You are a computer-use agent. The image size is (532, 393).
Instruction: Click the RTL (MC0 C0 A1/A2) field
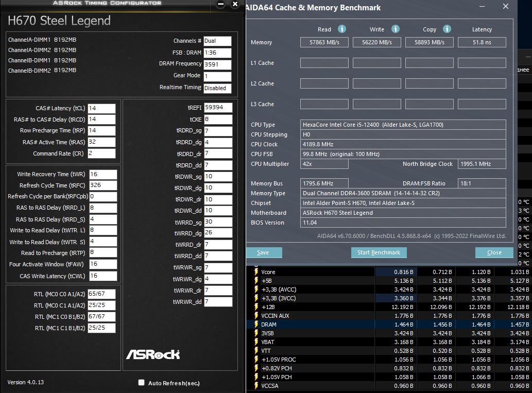(x=102, y=294)
